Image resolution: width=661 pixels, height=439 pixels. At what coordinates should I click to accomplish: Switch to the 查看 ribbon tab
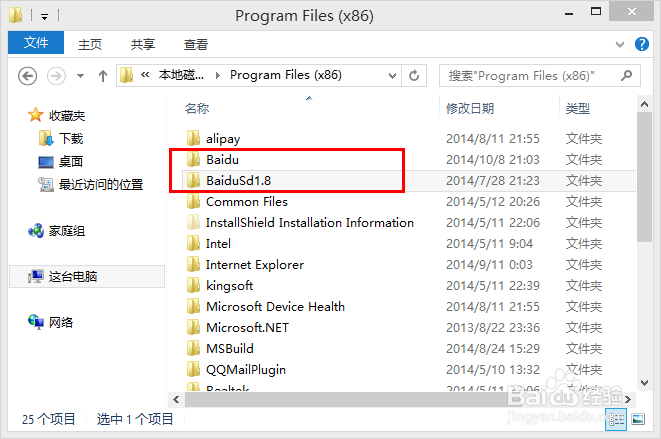tap(196, 44)
